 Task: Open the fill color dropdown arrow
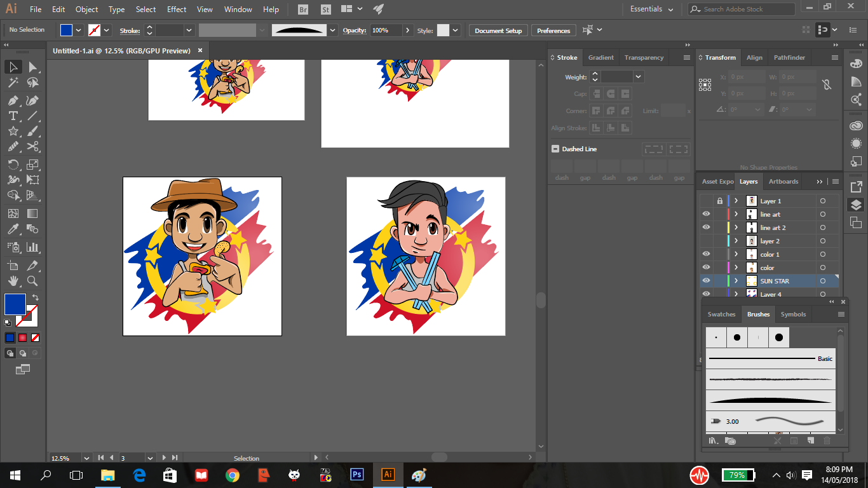click(x=79, y=30)
